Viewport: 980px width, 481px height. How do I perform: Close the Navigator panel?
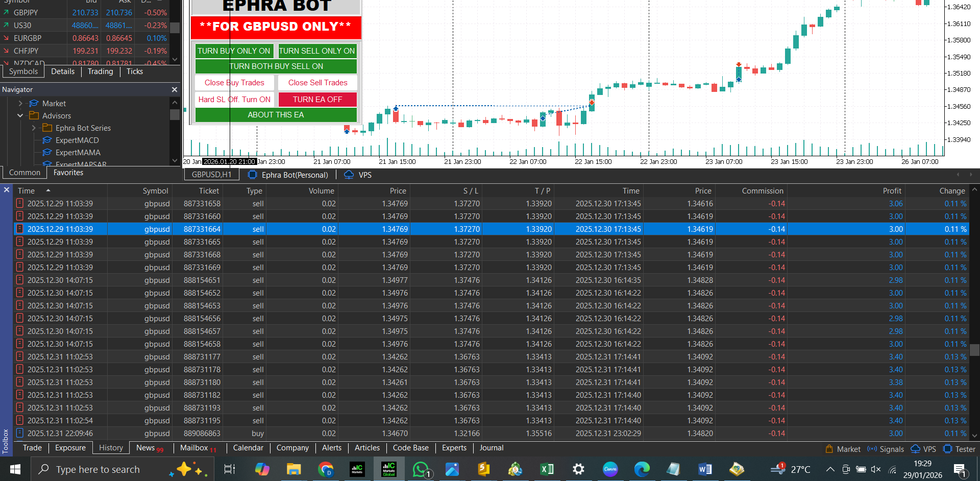[175, 89]
